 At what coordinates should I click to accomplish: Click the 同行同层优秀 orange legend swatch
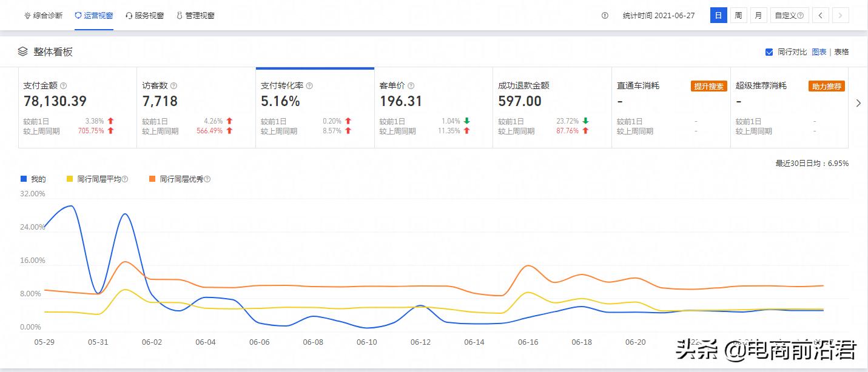(x=152, y=179)
